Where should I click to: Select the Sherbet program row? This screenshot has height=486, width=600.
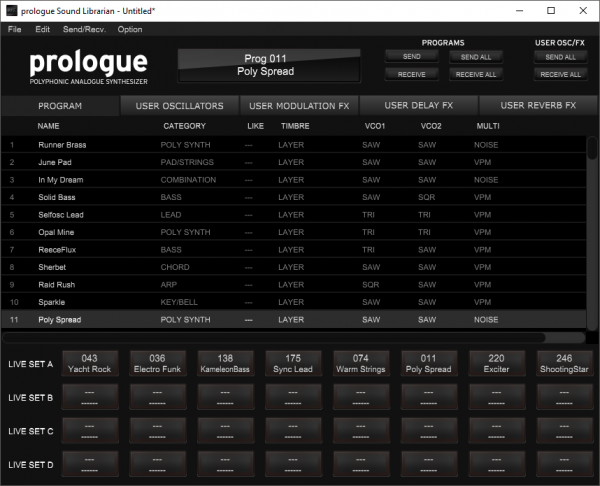pyautogui.click(x=293, y=267)
